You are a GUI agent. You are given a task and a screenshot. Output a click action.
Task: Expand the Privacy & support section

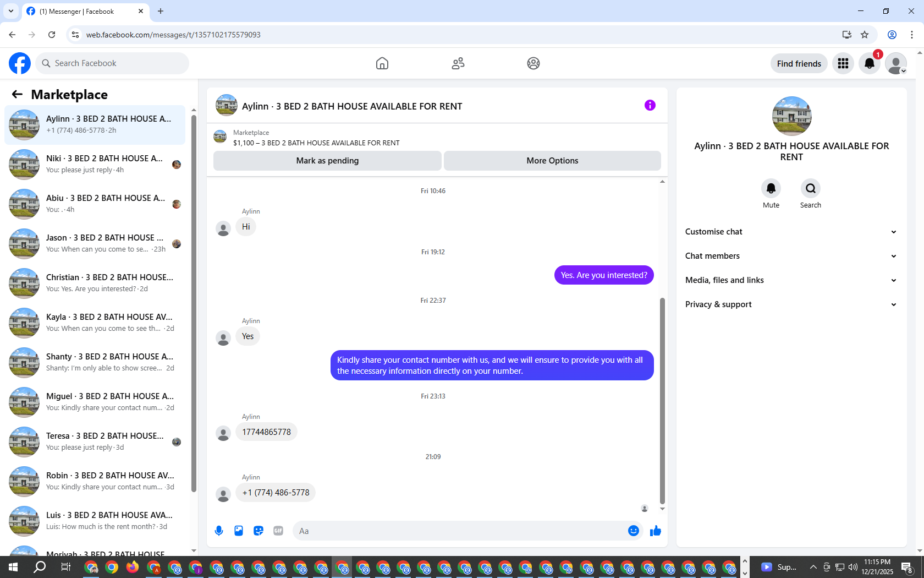(791, 304)
